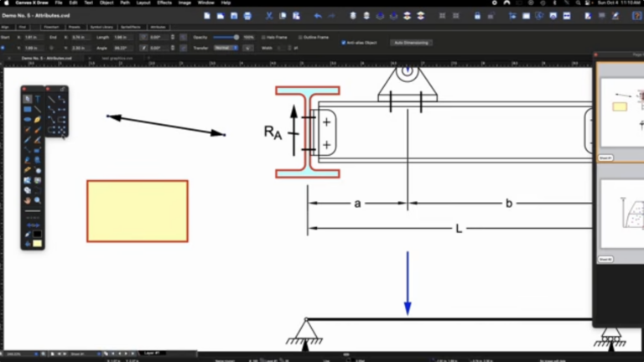The image size is (644, 362).
Task: Open the Flowchart panel button
Action: pyautogui.click(x=51, y=27)
